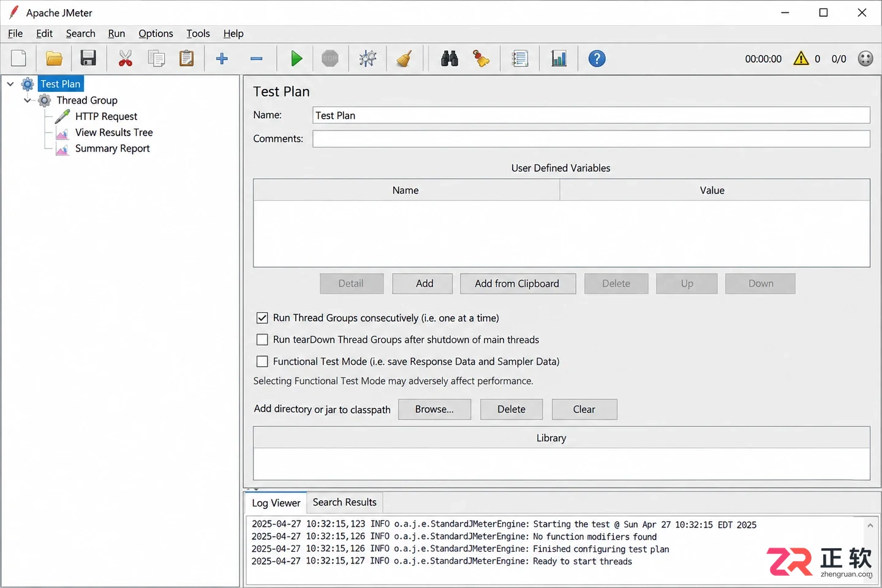Screen dimensions: 882x588
Task: Collapse the Thread Group tree node
Action: (x=28, y=100)
